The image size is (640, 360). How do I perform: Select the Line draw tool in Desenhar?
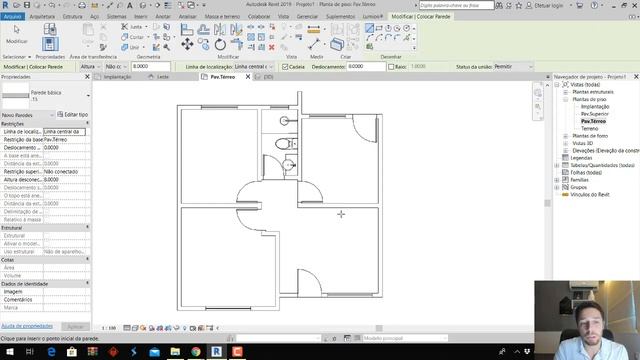(x=369, y=28)
